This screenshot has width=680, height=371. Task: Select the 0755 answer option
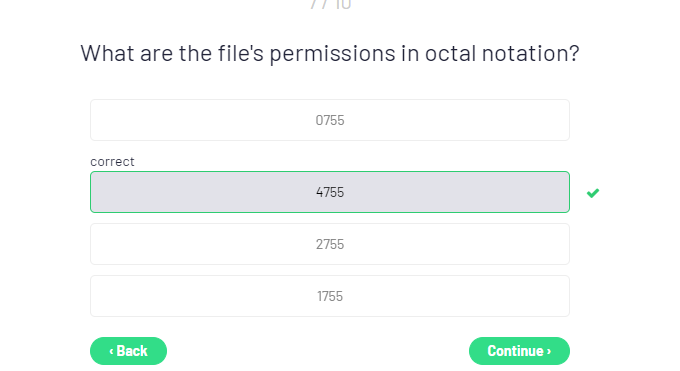[330, 120]
